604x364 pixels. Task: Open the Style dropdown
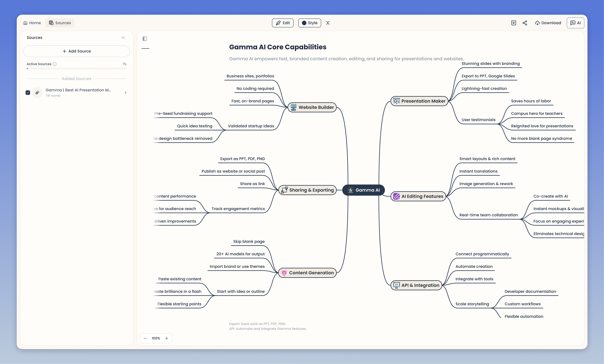[x=309, y=23]
